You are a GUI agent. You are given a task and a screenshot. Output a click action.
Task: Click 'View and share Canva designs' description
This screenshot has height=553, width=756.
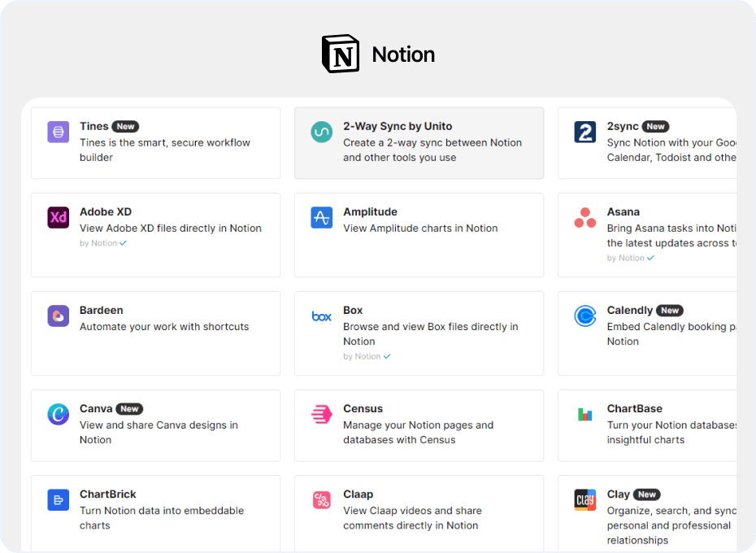(x=159, y=433)
